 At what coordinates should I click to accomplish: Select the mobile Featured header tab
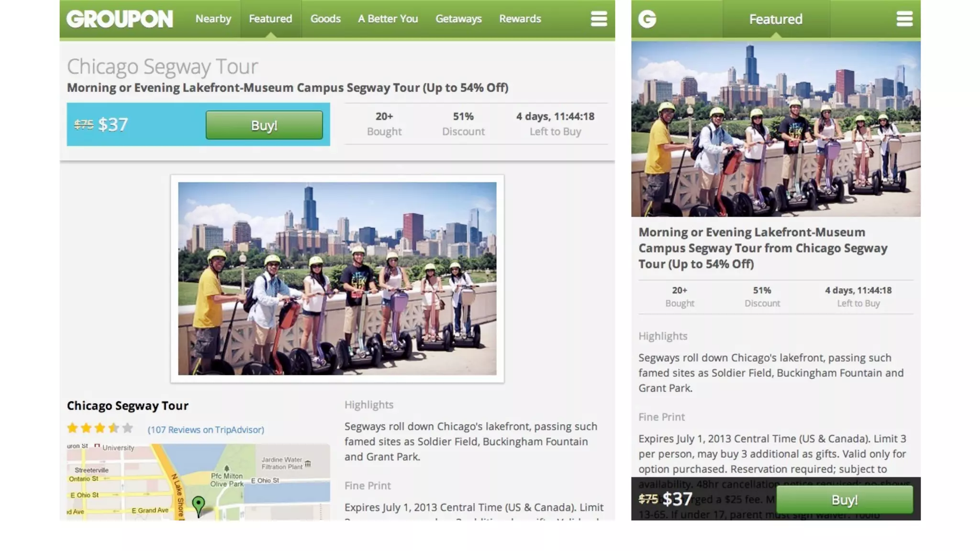pyautogui.click(x=775, y=19)
